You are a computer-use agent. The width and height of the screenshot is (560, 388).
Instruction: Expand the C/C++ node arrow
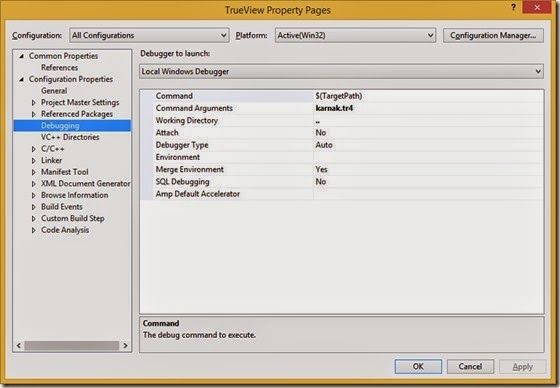click(34, 149)
